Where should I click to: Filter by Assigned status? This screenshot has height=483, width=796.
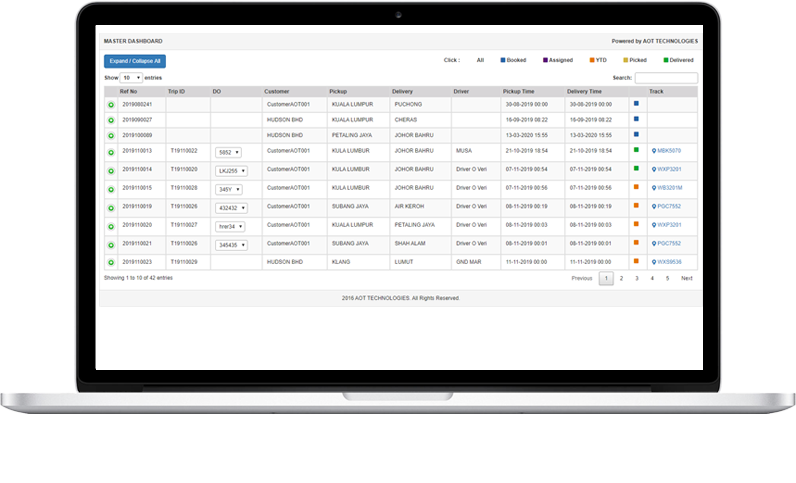555,60
